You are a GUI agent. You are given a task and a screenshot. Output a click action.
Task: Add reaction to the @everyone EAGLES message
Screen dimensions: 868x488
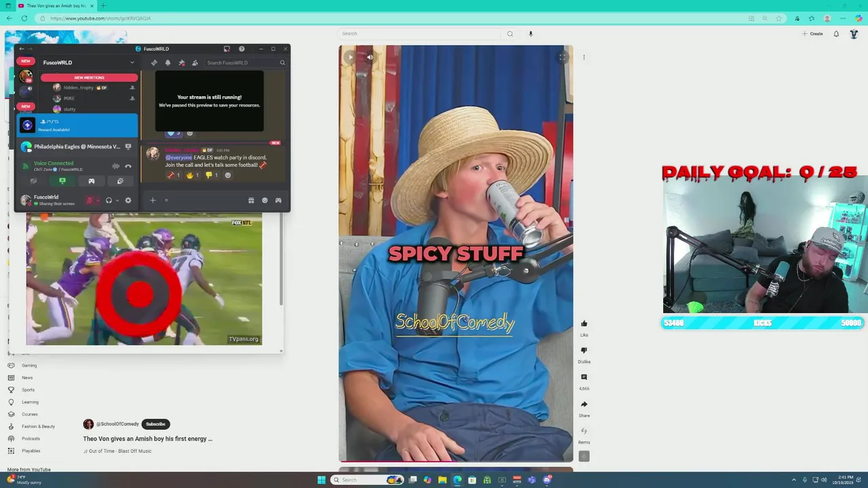[x=228, y=175]
